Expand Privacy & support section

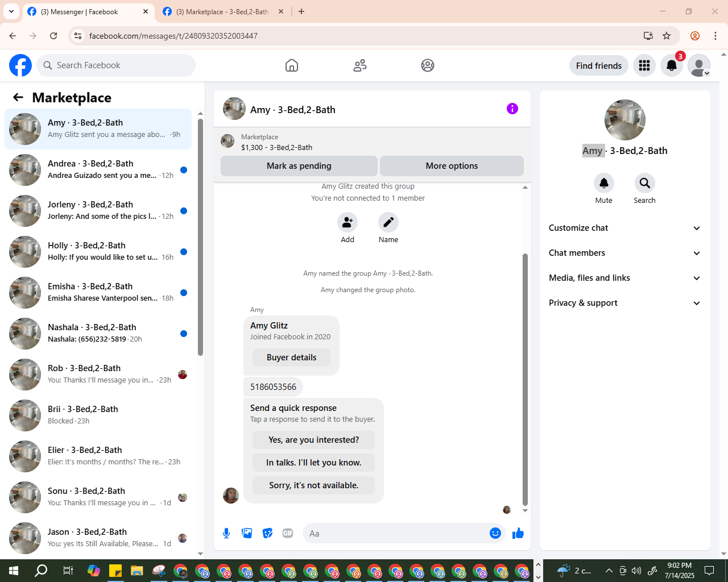[624, 303]
